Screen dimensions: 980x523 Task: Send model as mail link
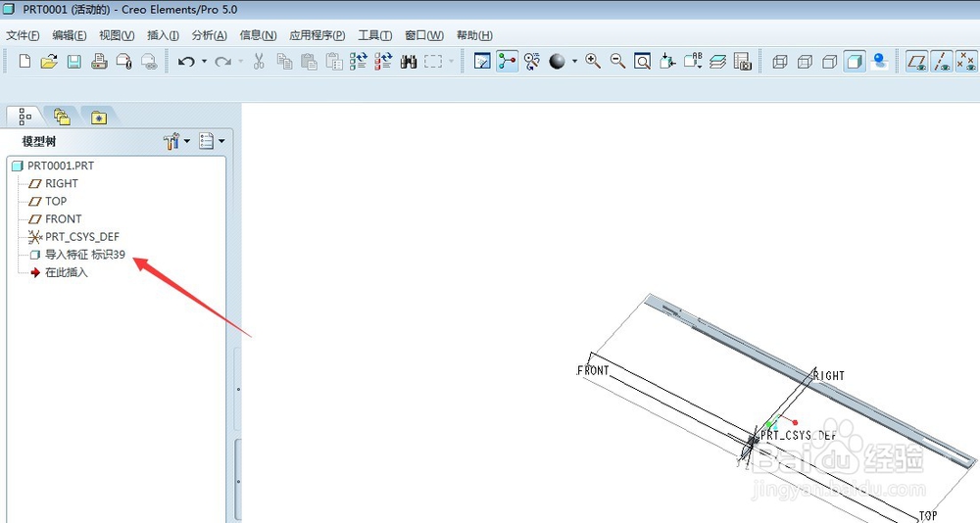(149, 62)
